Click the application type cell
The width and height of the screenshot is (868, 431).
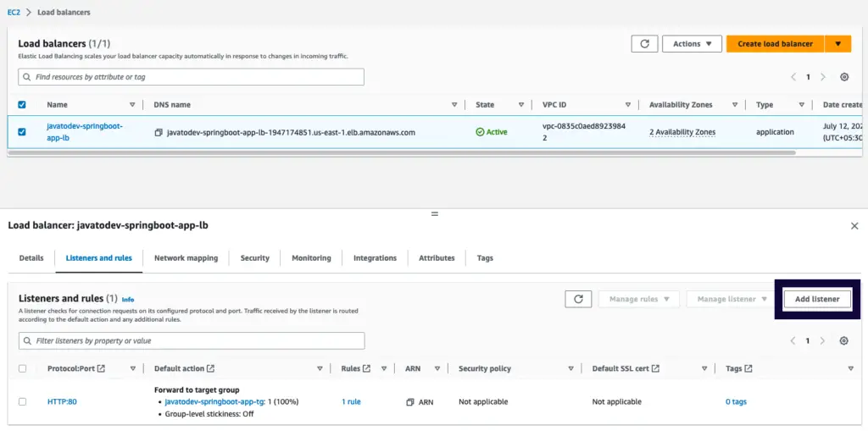tap(775, 132)
